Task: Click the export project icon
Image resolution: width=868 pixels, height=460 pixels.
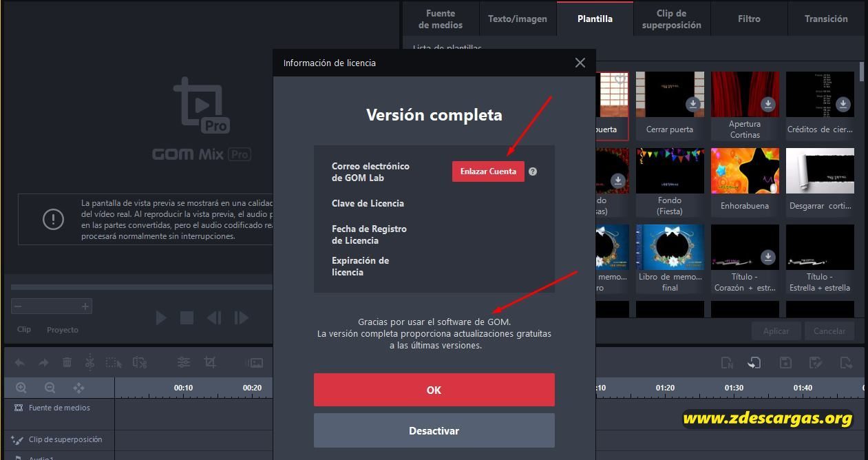Action: (847, 363)
